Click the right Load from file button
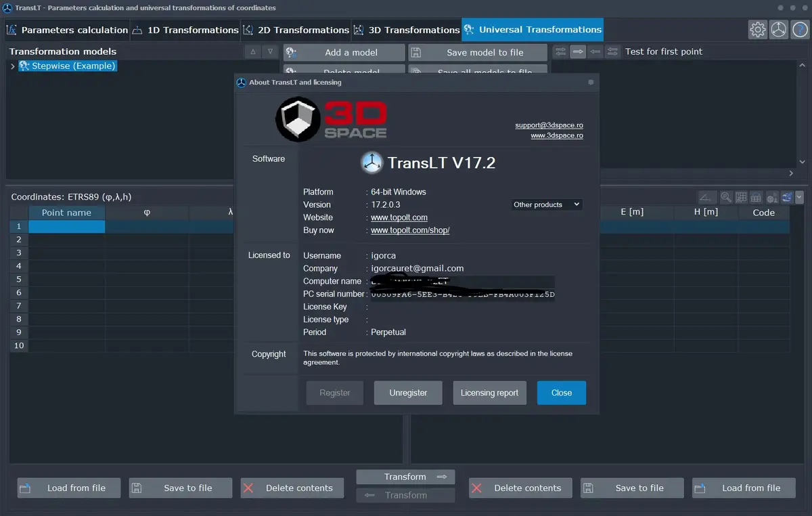The height and width of the screenshot is (516, 812). click(744, 488)
